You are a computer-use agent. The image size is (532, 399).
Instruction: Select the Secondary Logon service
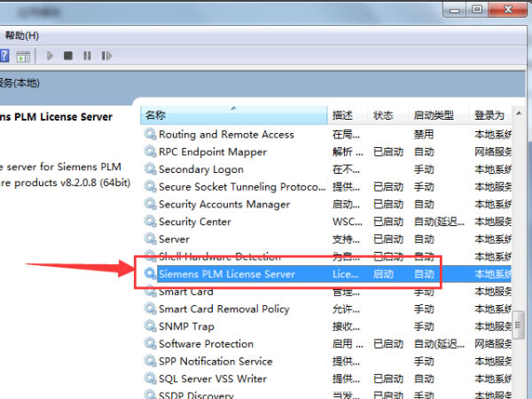point(326,169)
